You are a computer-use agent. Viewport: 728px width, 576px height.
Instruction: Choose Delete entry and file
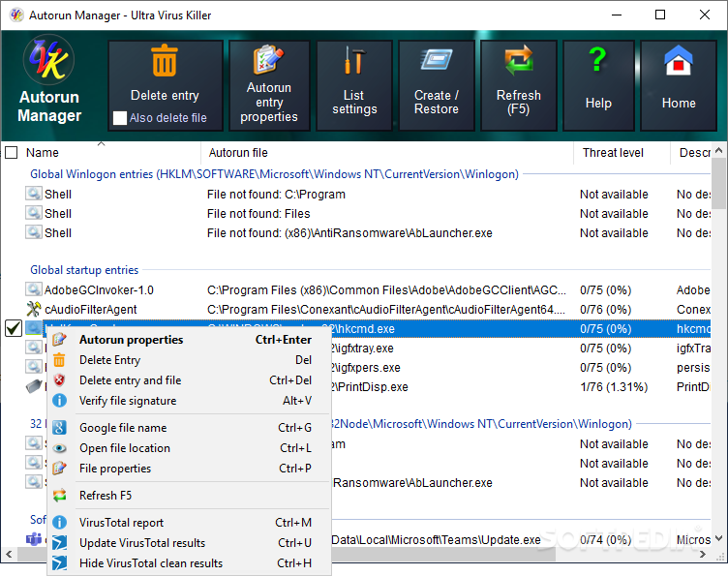(190, 380)
